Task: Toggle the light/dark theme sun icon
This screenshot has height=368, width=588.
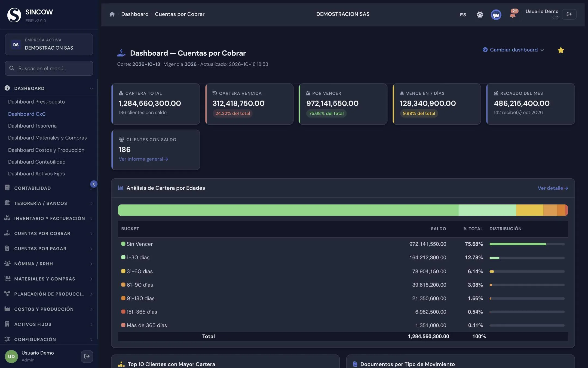Action: [x=480, y=14]
